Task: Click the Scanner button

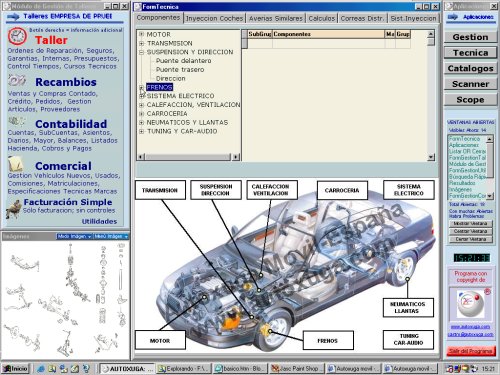Action: 470,84
